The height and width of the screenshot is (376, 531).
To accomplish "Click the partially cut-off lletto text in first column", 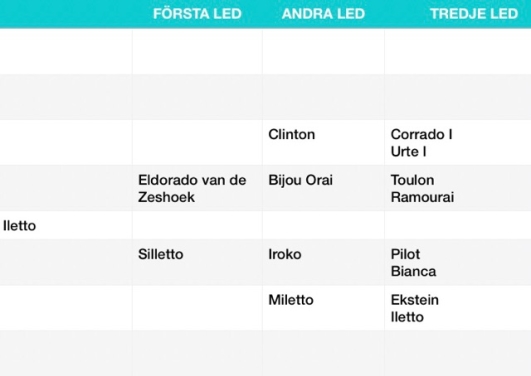I will point(19,226).
